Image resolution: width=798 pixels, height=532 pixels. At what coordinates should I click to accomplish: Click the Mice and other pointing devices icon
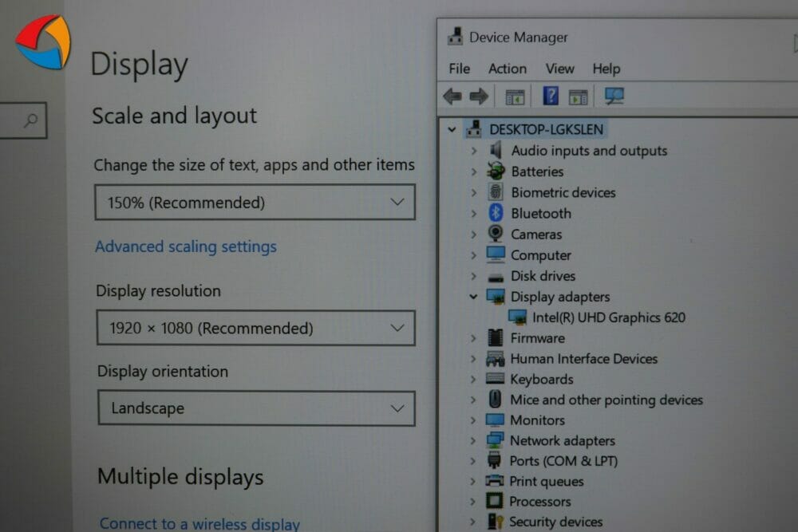tap(495, 399)
